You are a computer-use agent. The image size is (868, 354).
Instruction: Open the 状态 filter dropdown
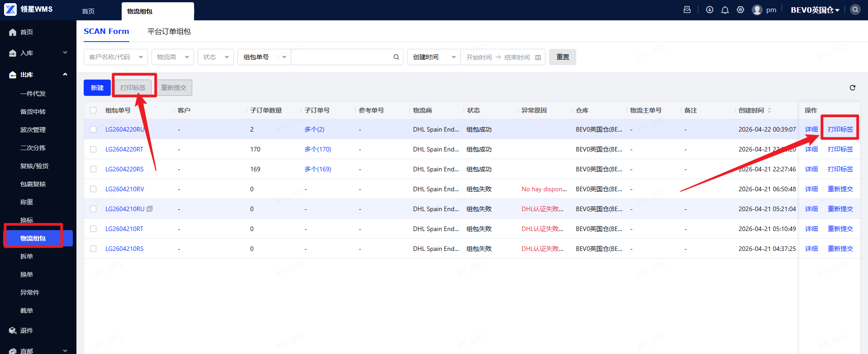[x=216, y=57]
